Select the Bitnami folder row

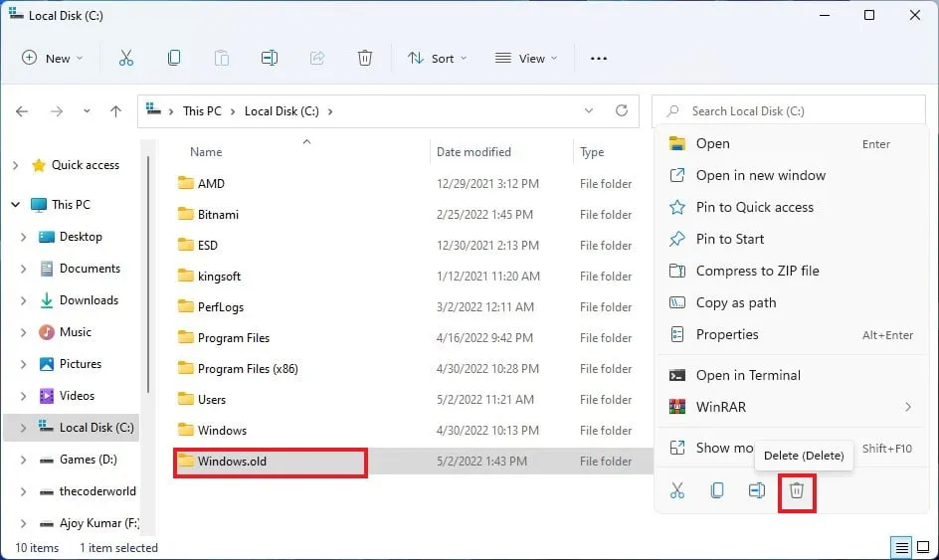tap(413, 215)
